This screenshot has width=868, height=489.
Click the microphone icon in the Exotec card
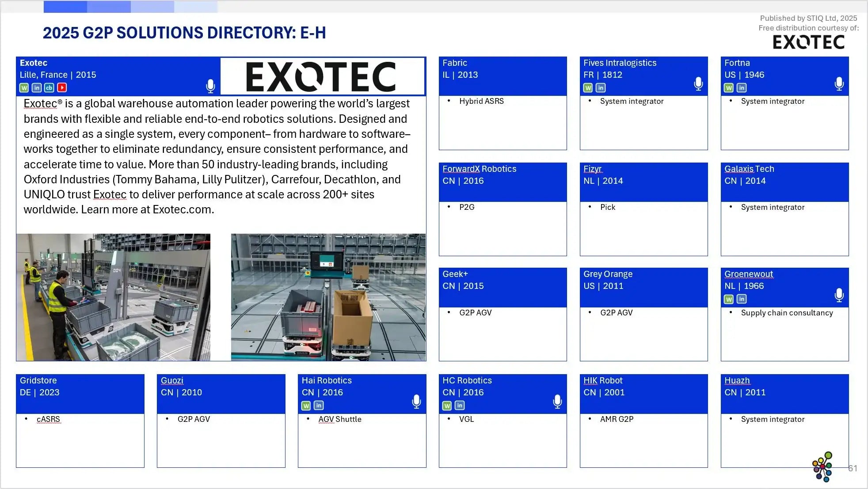pyautogui.click(x=211, y=86)
